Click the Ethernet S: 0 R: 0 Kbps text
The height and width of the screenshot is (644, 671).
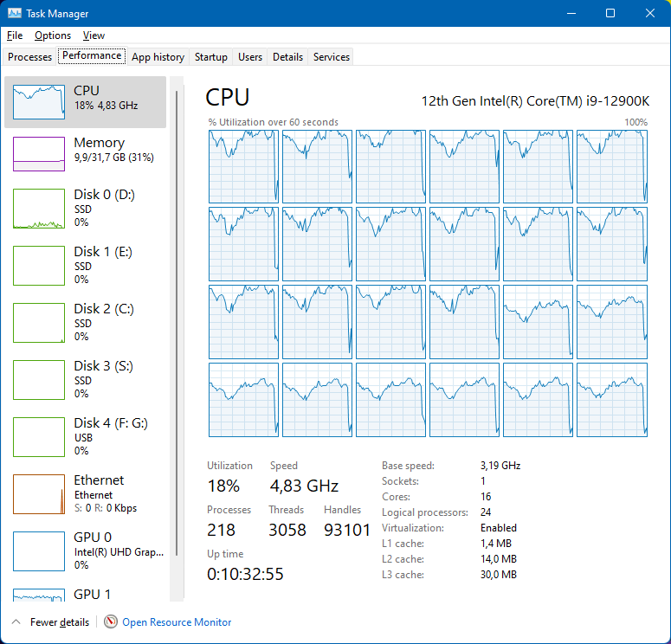coord(106,508)
